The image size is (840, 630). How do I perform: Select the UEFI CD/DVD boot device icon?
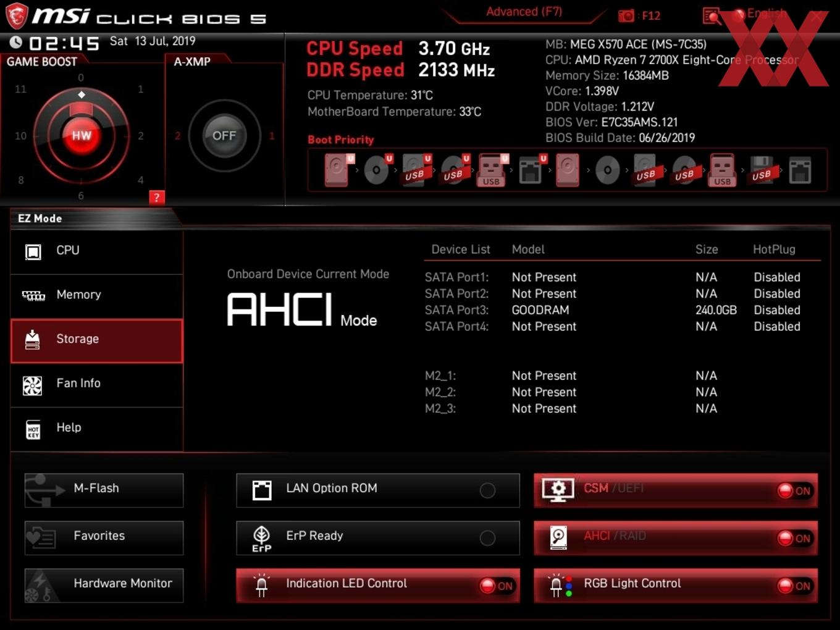coord(377,170)
